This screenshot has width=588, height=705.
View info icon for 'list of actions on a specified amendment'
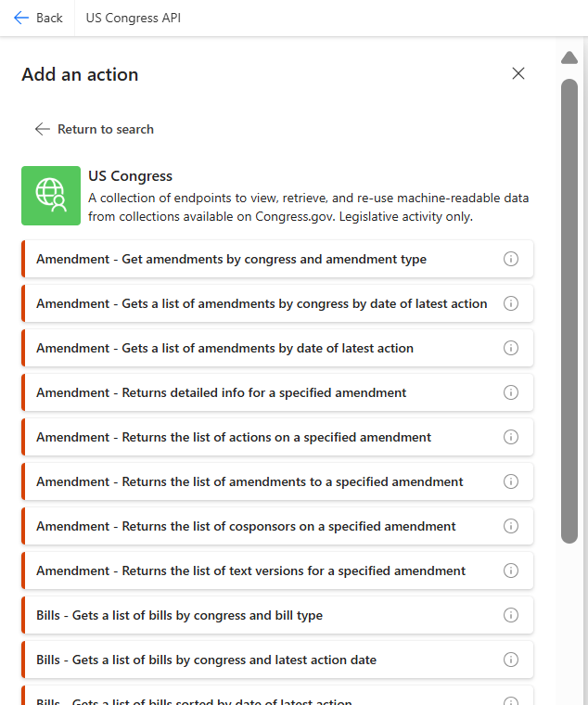(510, 437)
